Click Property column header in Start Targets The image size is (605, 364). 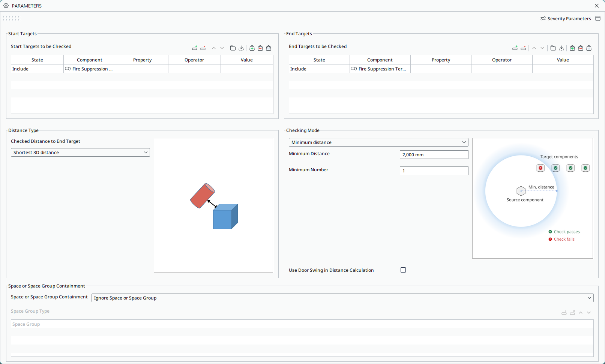(142, 60)
